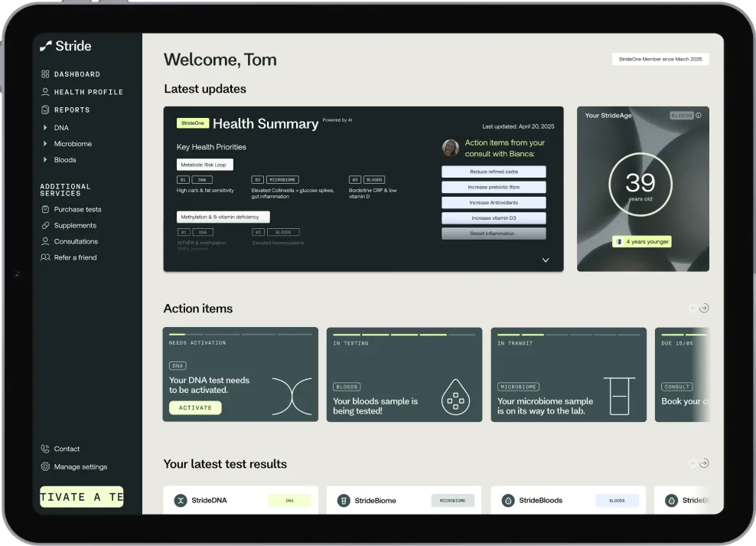This screenshot has width=756, height=546.
Task: Click 'High carb & fat sensitivity' text
Action: click(x=205, y=191)
